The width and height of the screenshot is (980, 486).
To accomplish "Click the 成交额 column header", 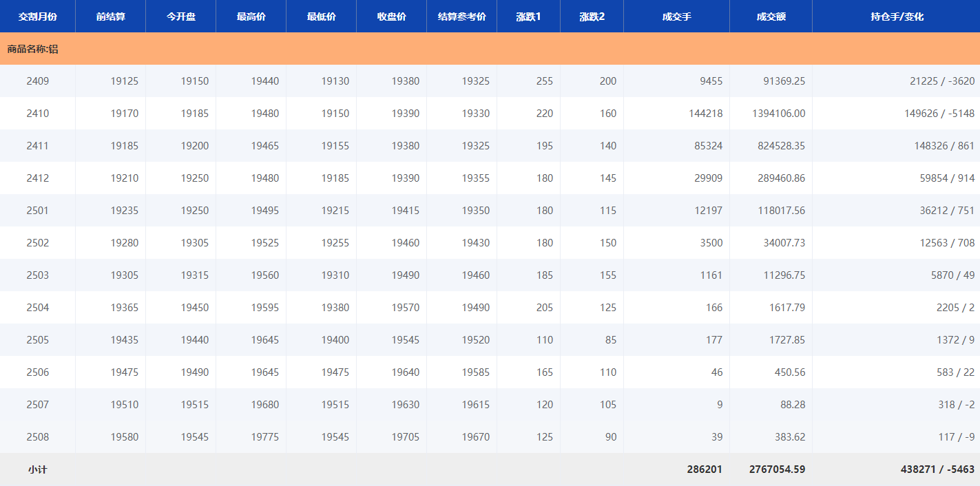I will (x=771, y=17).
